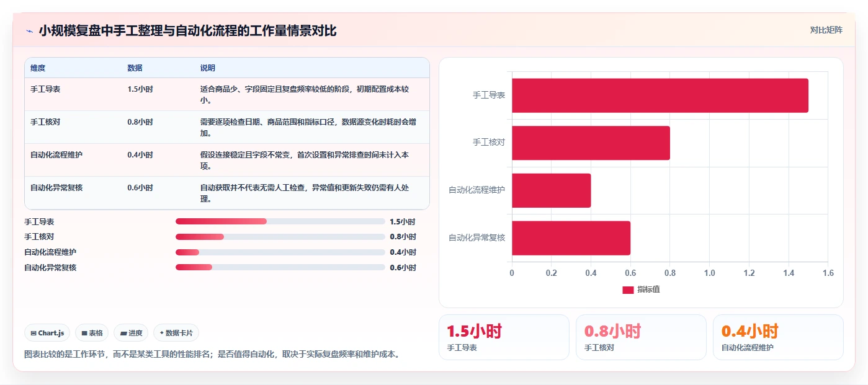Click the description starting 假设连接稳定
Image resolution: width=868 pixels, height=385 pixels.
point(304,160)
